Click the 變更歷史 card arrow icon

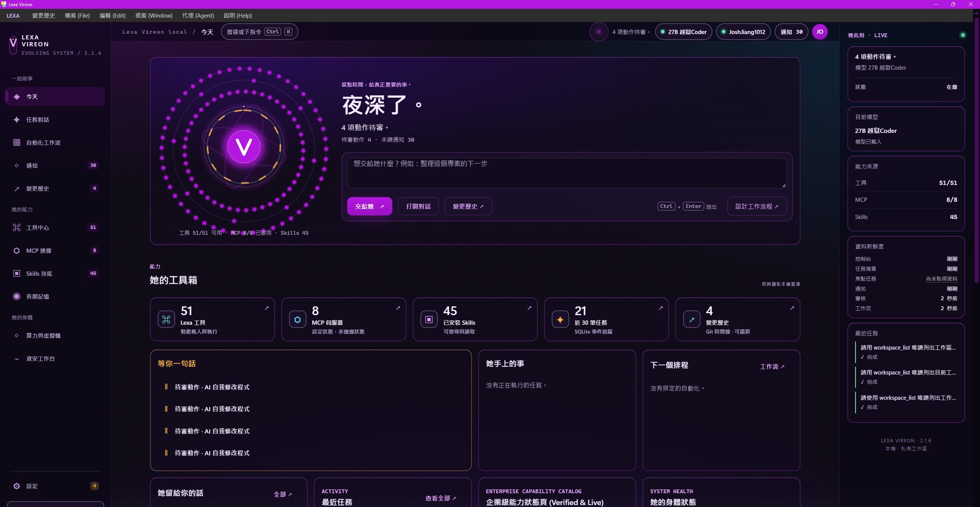click(x=692, y=319)
